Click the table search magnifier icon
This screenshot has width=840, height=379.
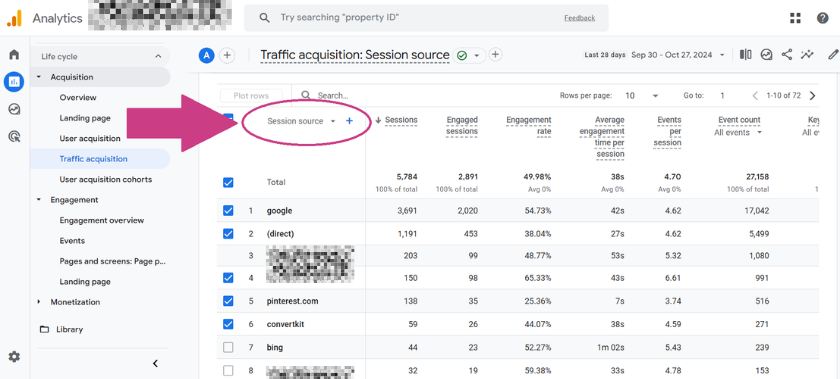pos(306,95)
